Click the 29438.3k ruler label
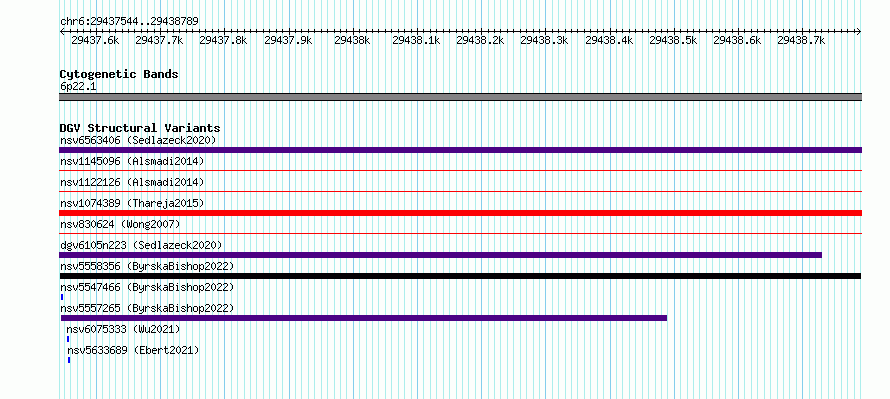 click(x=544, y=40)
